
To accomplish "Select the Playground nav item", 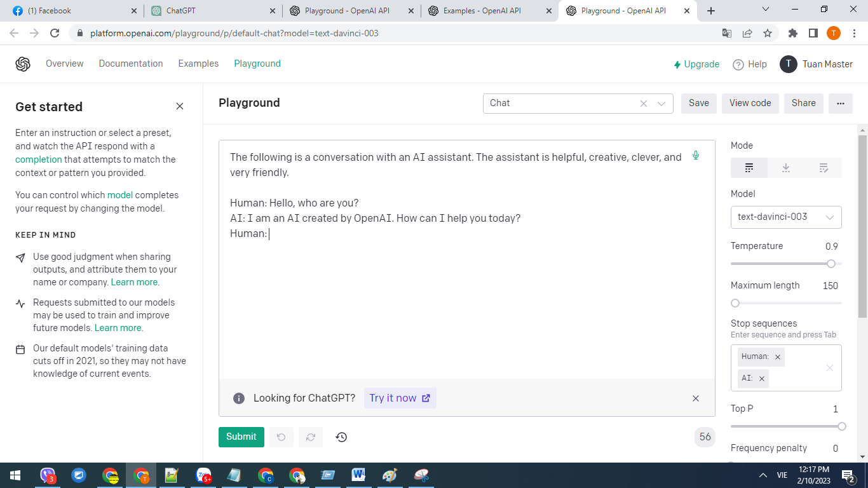I will [257, 64].
